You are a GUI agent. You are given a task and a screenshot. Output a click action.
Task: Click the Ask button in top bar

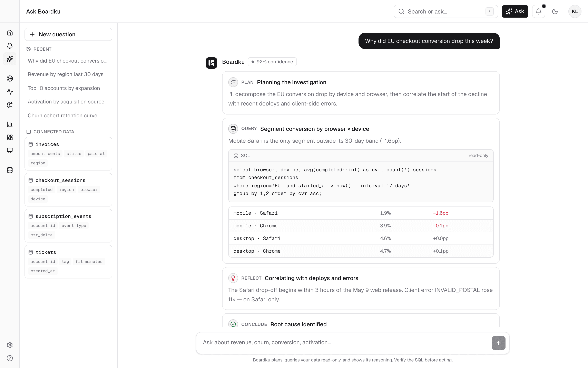(515, 11)
